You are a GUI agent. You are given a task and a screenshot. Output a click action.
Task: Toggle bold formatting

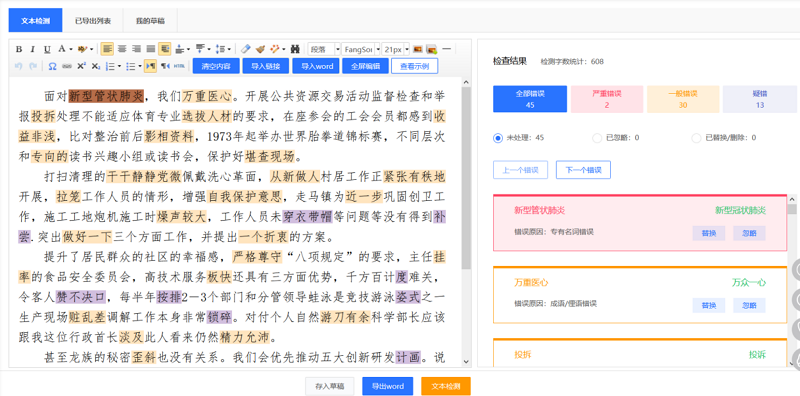(19, 49)
